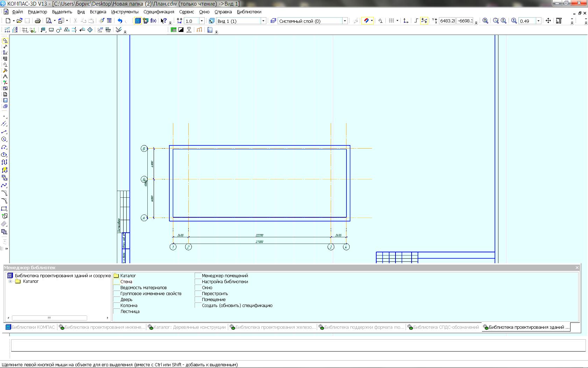Click the Undo arrow icon
Screen dimensions: 588x368
pos(120,21)
